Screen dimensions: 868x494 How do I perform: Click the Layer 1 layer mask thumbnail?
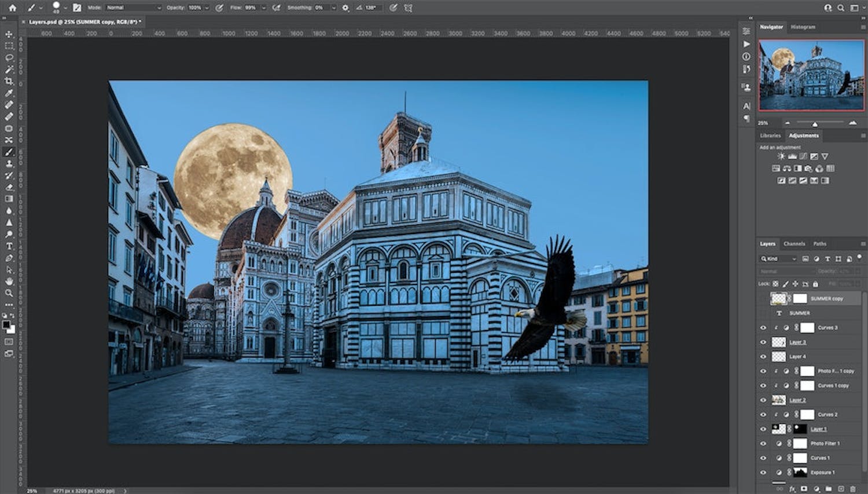pos(799,429)
